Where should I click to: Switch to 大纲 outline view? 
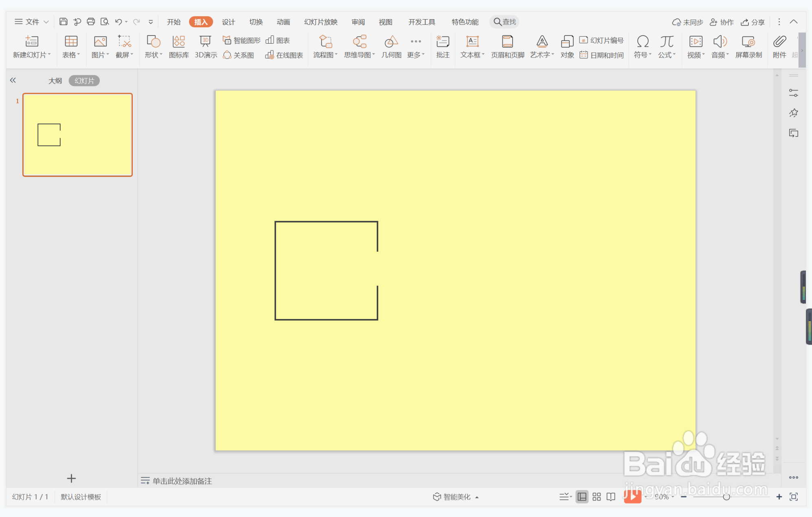coord(55,81)
